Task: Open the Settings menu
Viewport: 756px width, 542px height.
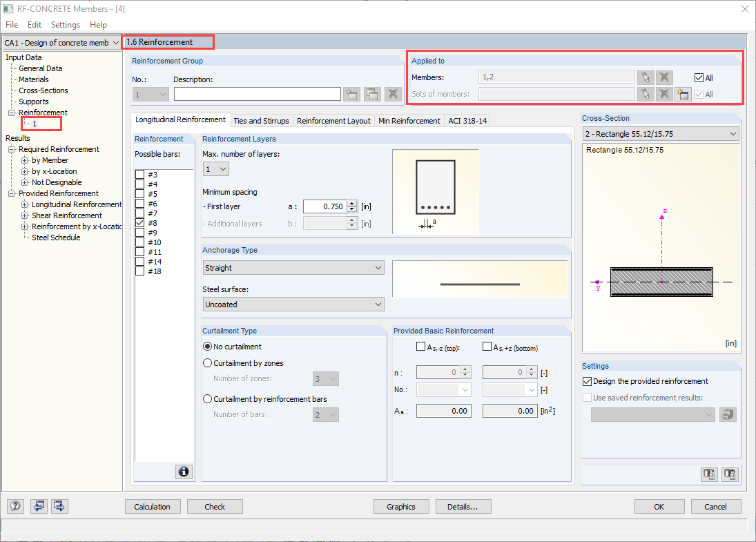Action: (66, 25)
